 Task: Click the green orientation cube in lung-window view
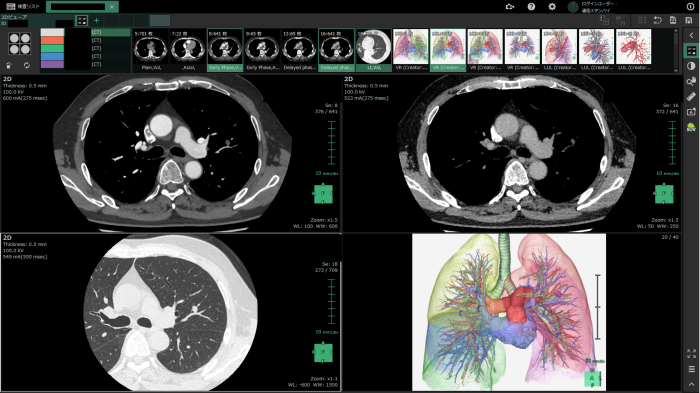[x=323, y=353]
